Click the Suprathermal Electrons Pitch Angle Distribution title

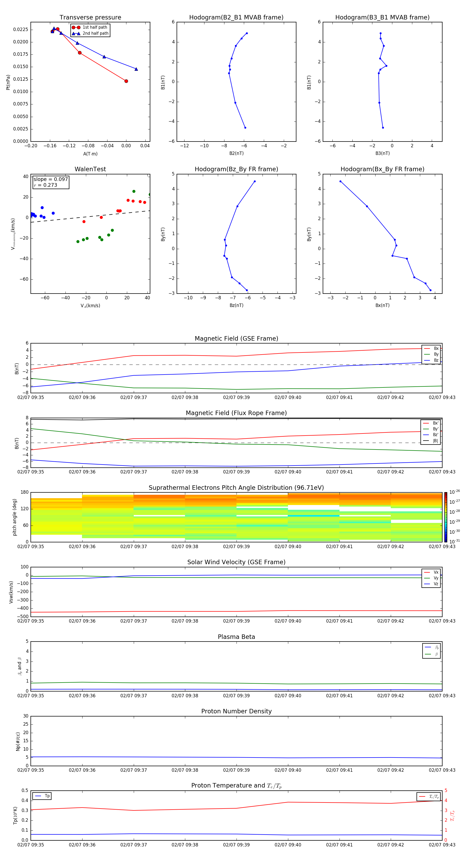(x=236, y=488)
